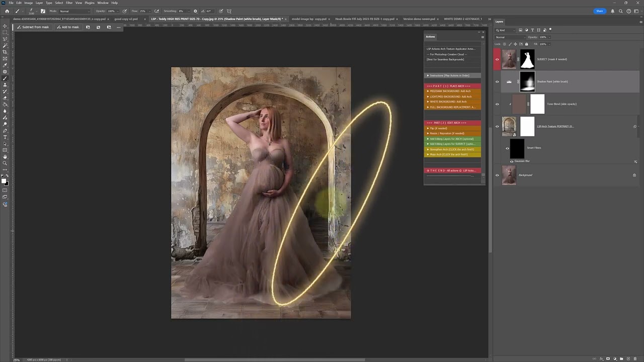This screenshot has height=362, width=644.
Task: Click the Share button
Action: click(x=599, y=11)
